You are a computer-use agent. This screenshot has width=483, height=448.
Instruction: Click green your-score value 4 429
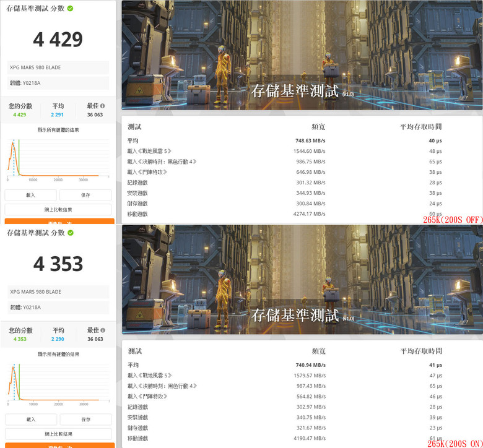pyautogui.click(x=20, y=114)
